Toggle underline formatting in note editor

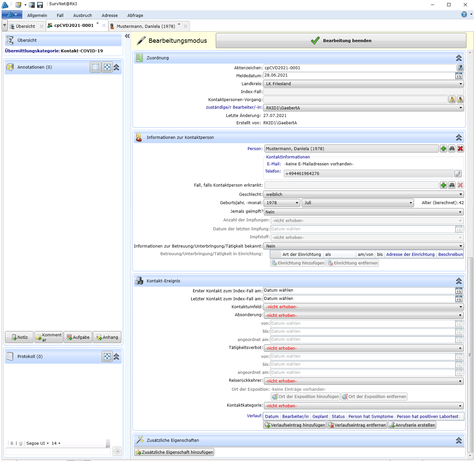tap(21, 443)
